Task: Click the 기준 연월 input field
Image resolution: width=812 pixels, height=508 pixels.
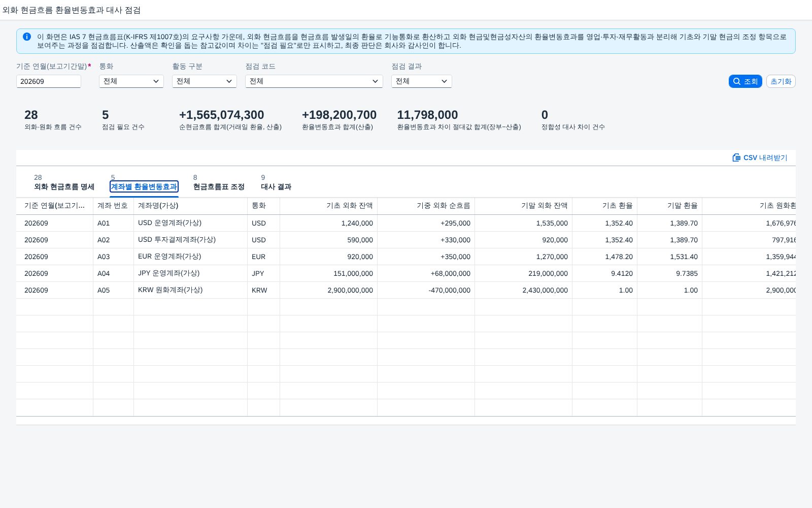Action: pos(49,81)
